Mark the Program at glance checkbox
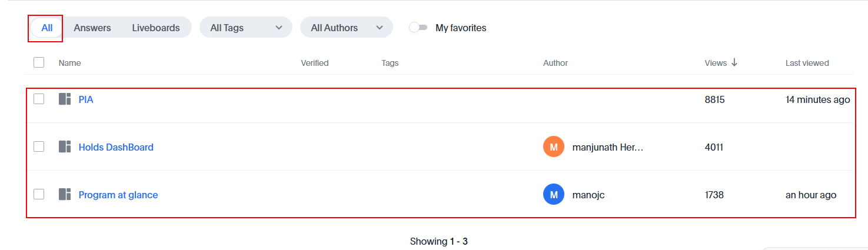The image size is (868, 250). pyautogui.click(x=39, y=195)
